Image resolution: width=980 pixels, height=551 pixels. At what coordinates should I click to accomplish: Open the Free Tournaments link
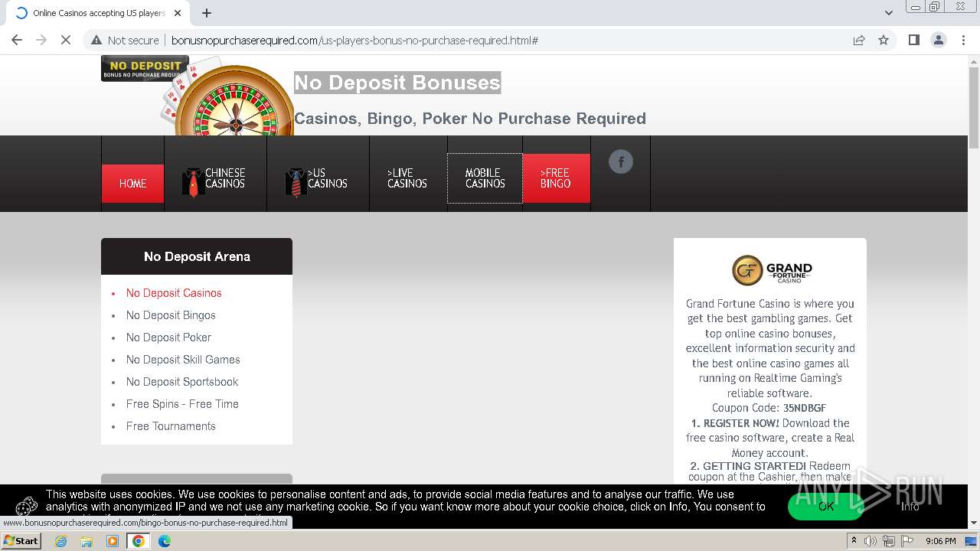(171, 426)
